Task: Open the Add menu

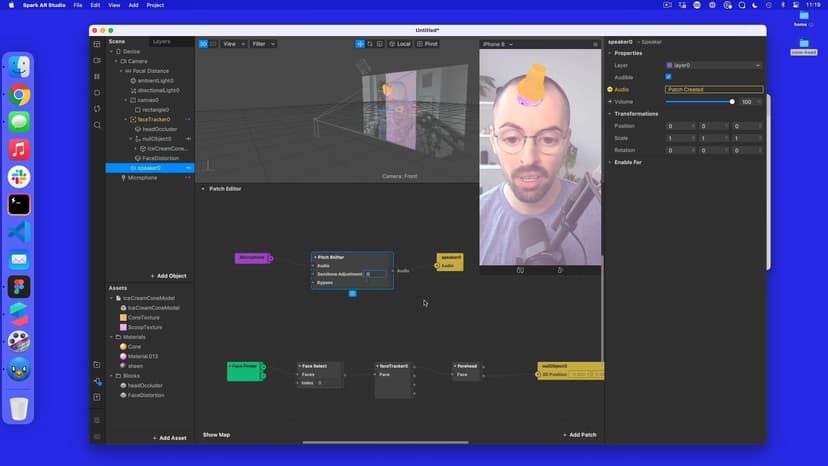Action: pyautogui.click(x=134, y=5)
